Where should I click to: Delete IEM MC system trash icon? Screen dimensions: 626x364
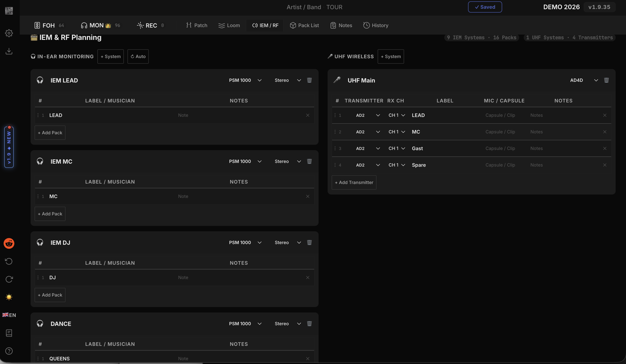(x=309, y=161)
